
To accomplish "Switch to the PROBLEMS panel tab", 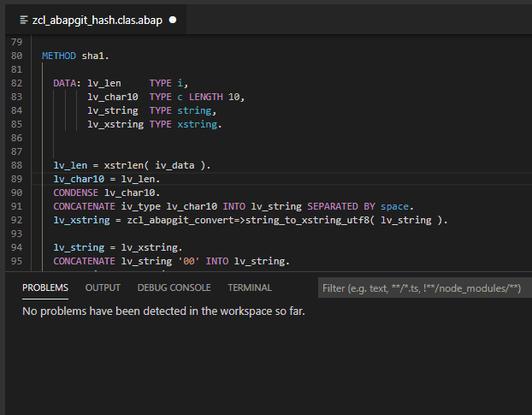I will pyautogui.click(x=45, y=288).
